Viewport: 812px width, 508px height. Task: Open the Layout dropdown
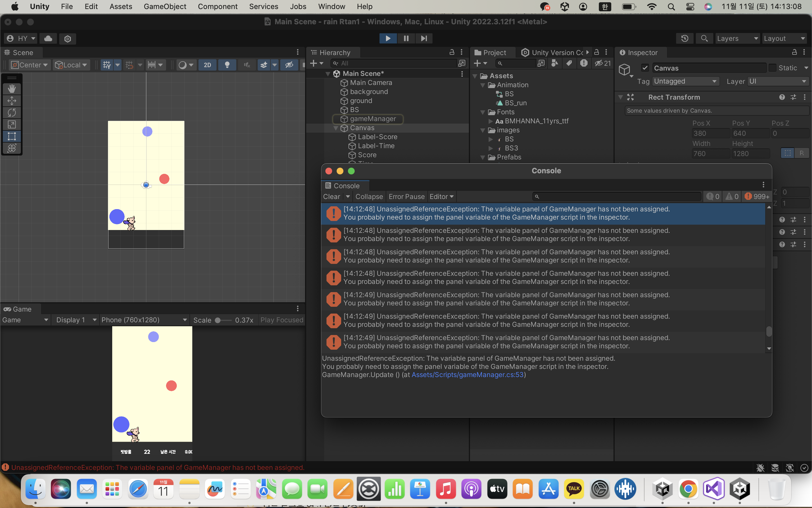pyautogui.click(x=784, y=38)
